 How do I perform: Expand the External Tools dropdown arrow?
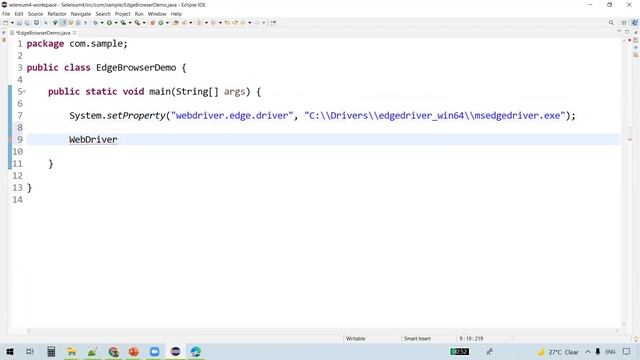(x=144, y=23)
